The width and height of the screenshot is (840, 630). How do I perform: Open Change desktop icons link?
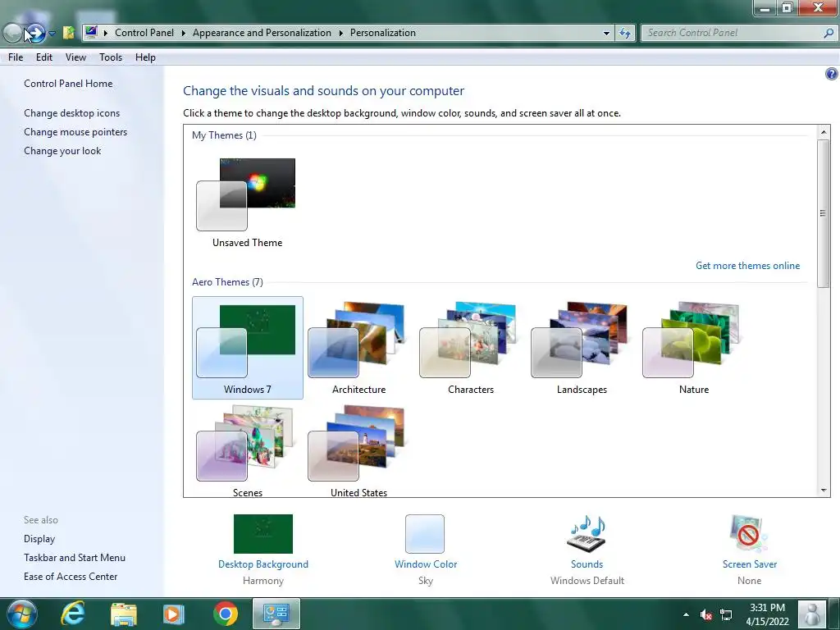(x=72, y=113)
